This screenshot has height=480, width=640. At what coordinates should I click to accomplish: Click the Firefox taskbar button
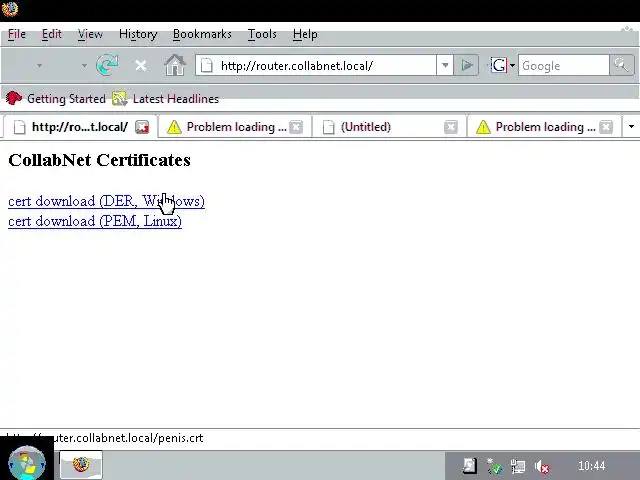click(x=81, y=464)
